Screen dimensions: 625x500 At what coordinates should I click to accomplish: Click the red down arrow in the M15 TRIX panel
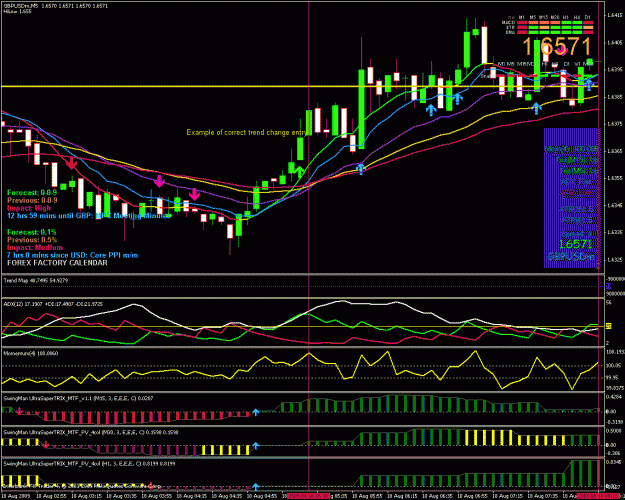(20, 411)
